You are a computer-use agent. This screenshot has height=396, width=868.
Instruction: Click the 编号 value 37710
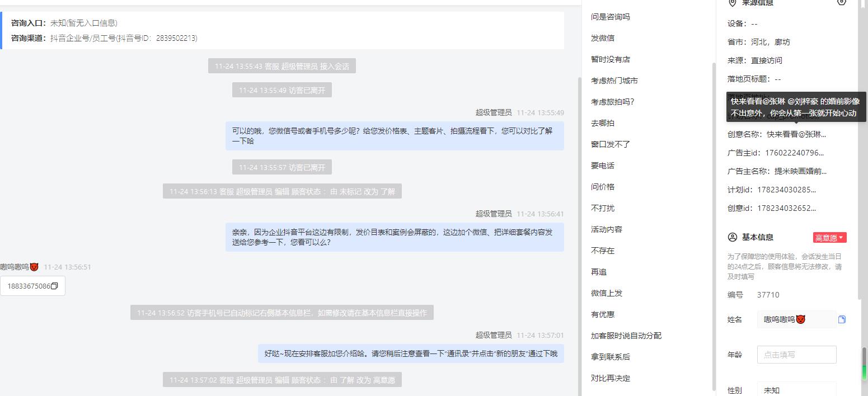pyautogui.click(x=768, y=295)
